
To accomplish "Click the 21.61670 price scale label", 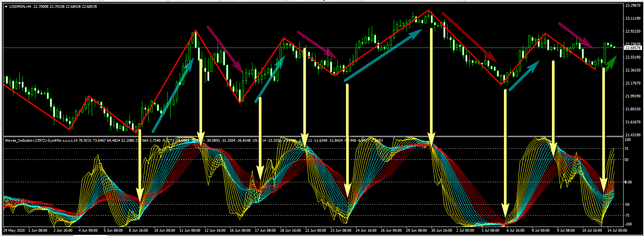I will (633, 122).
